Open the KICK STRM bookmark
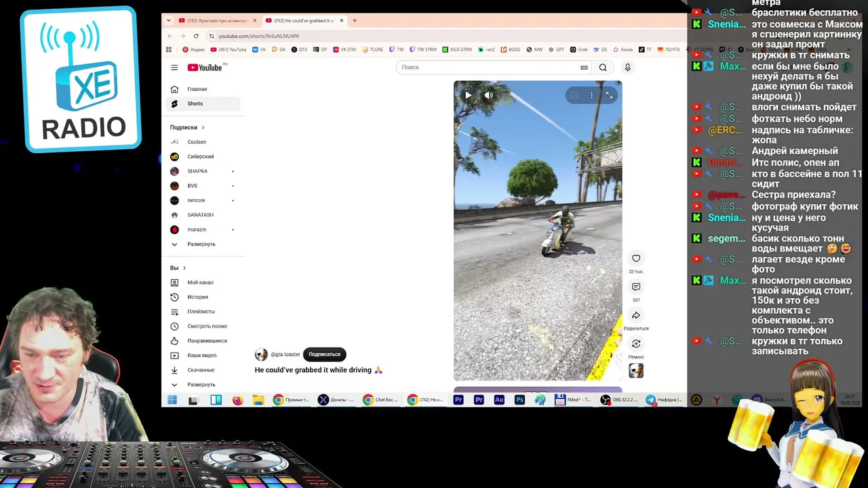The height and width of the screenshot is (488, 868). coord(457,49)
